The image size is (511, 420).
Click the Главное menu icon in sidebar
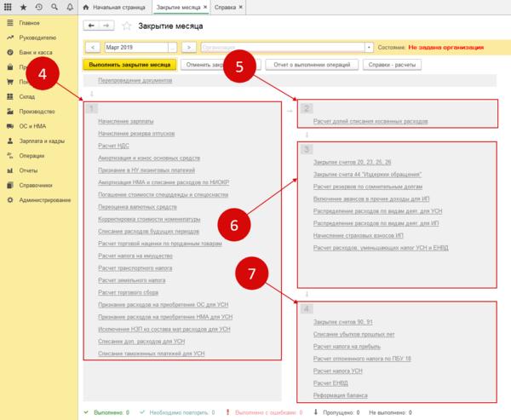[x=10, y=23]
